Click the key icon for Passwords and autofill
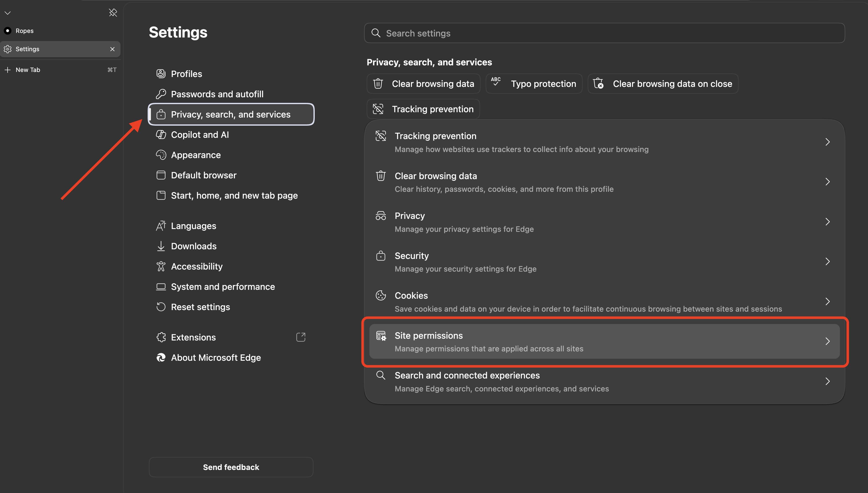This screenshot has width=868, height=493. click(x=161, y=94)
